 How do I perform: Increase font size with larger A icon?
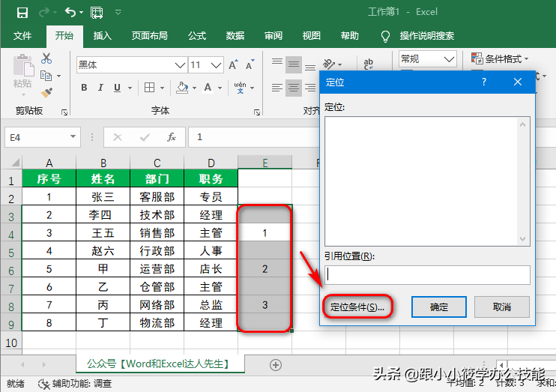(x=233, y=65)
